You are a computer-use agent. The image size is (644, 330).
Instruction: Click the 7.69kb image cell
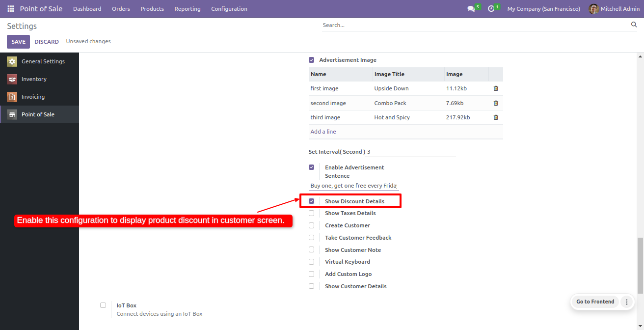tap(466, 103)
